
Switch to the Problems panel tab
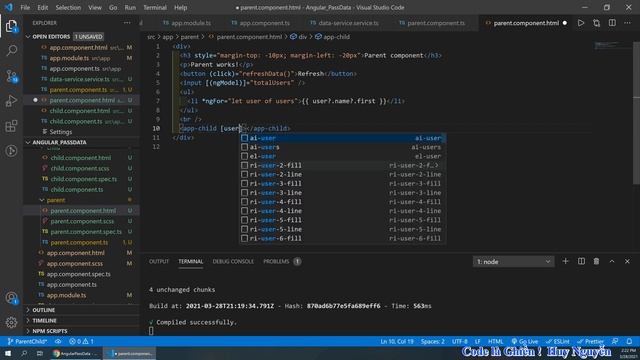click(281, 261)
